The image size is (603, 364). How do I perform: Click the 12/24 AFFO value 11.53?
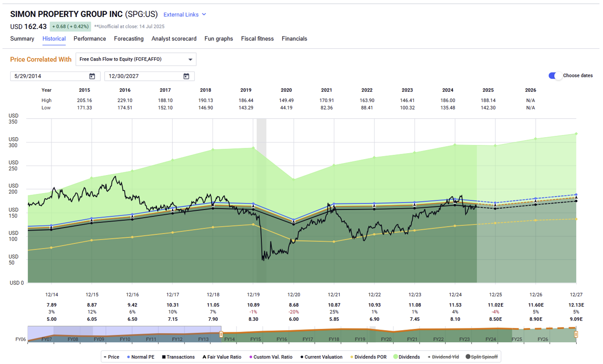pyautogui.click(x=455, y=305)
